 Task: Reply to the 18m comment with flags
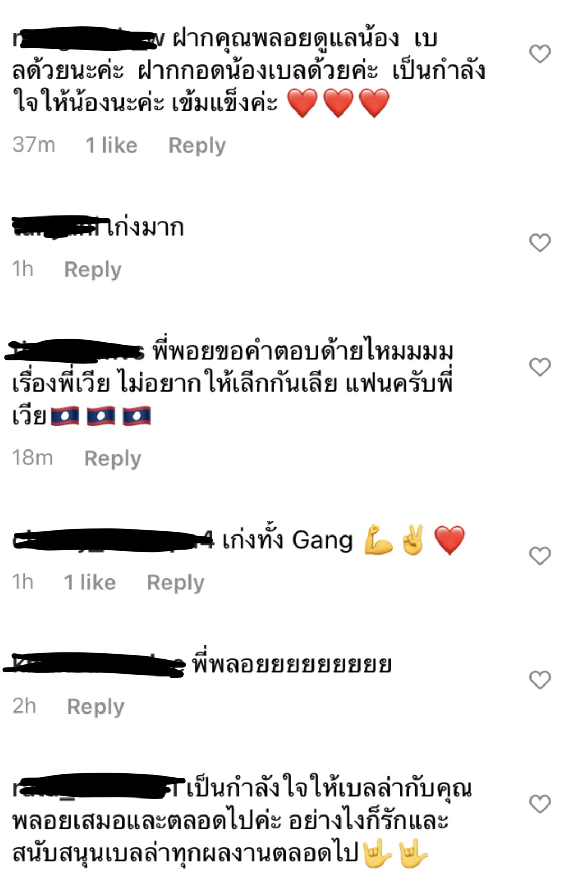tap(112, 458)
